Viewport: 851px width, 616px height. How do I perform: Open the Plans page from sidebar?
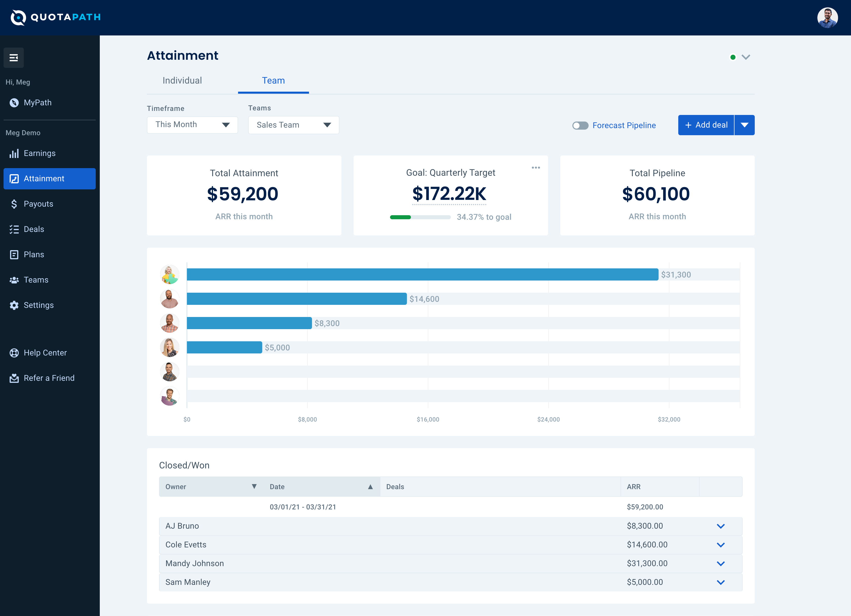14,254
